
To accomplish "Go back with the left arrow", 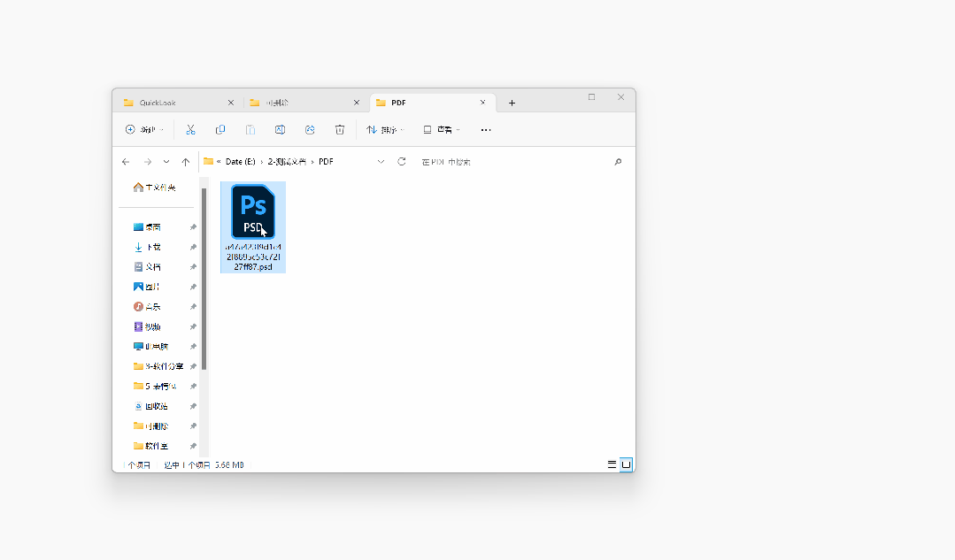I will pyautogui.click(x=126, y=162).
